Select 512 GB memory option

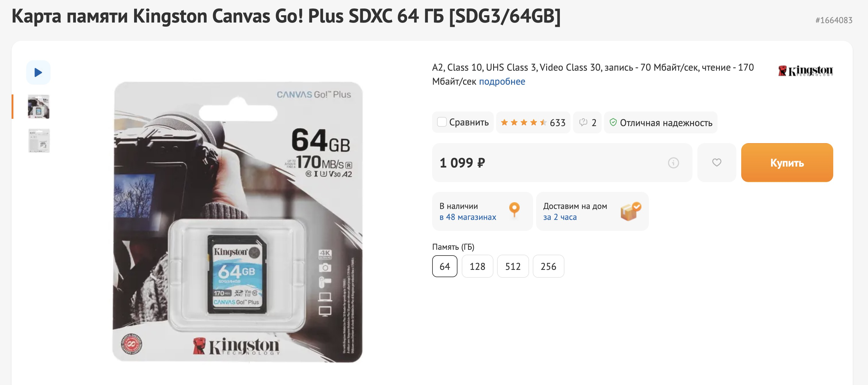click(513, 267)
